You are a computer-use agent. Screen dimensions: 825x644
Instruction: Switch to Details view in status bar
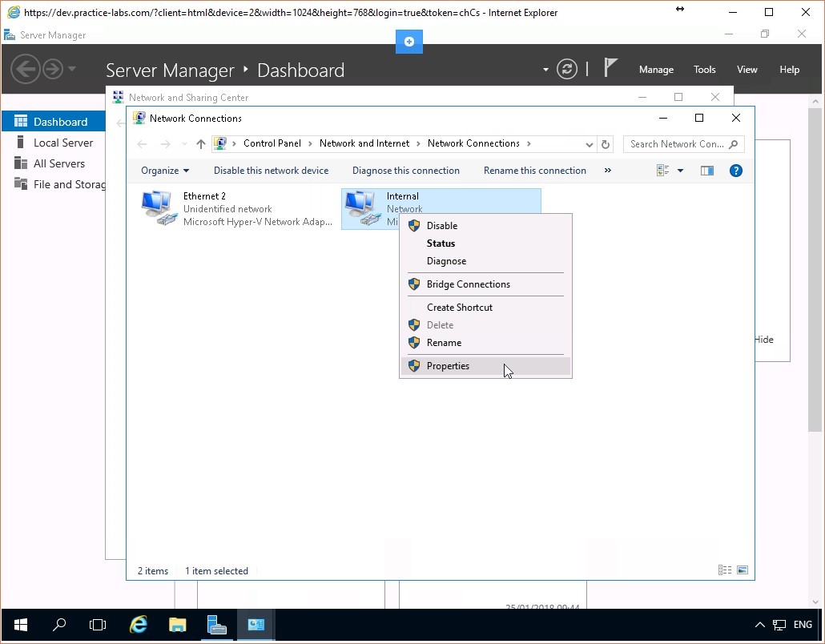click(x=724, y=570)
